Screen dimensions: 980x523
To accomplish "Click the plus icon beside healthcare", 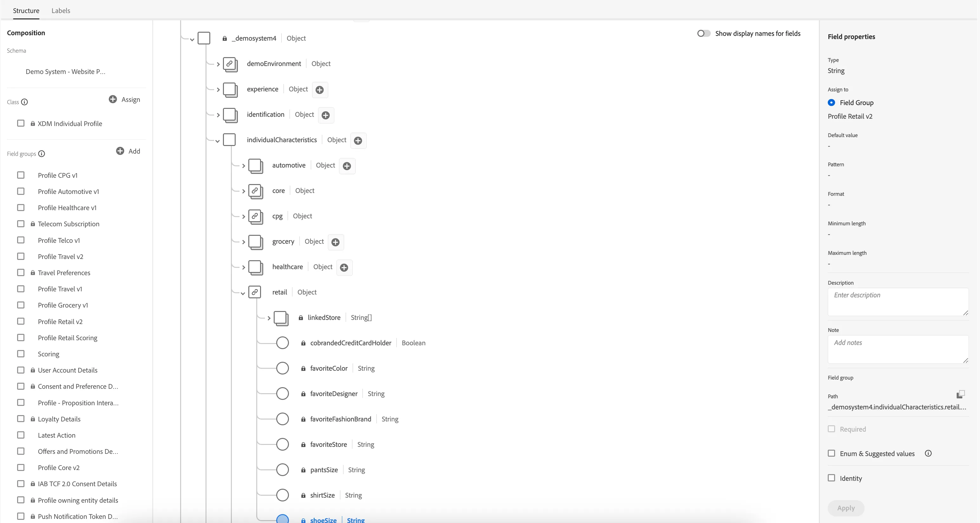I will point(344,268).
